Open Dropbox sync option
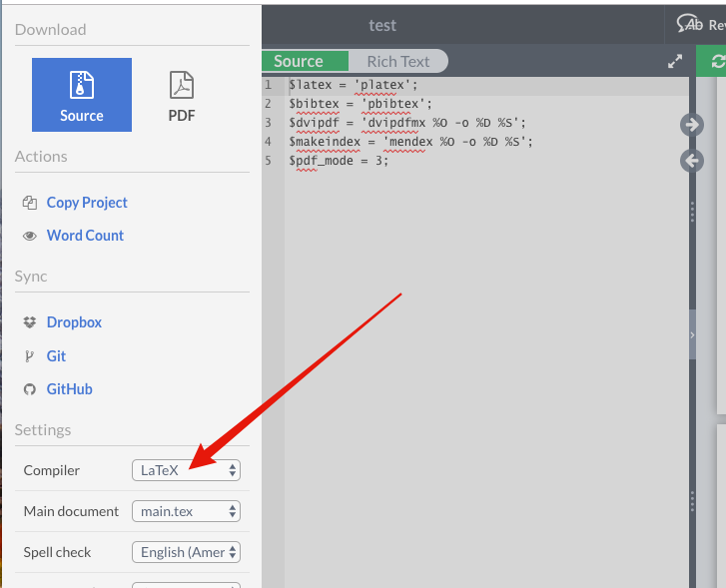The image size is (726, 588). pos(74,322)
